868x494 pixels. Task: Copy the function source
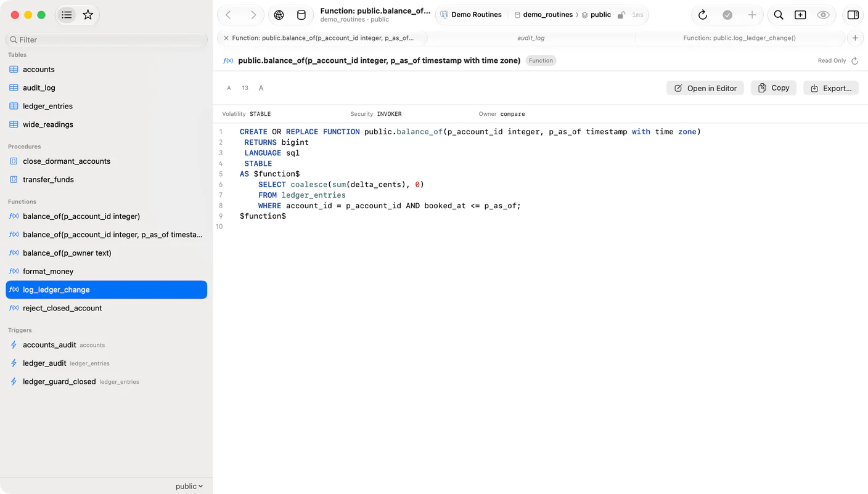click(774, 88)
